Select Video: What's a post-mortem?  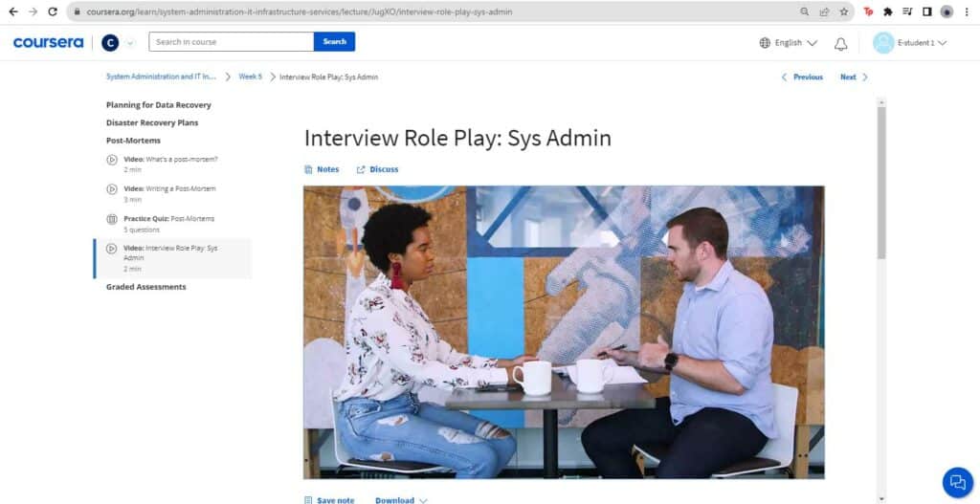[x=170, y=164]
